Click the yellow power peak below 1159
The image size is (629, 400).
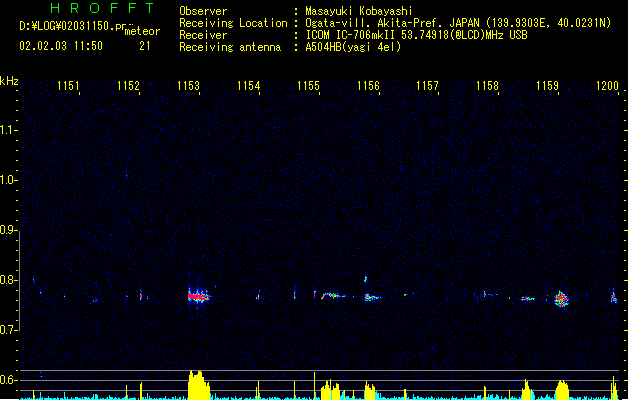pos(562,390)
